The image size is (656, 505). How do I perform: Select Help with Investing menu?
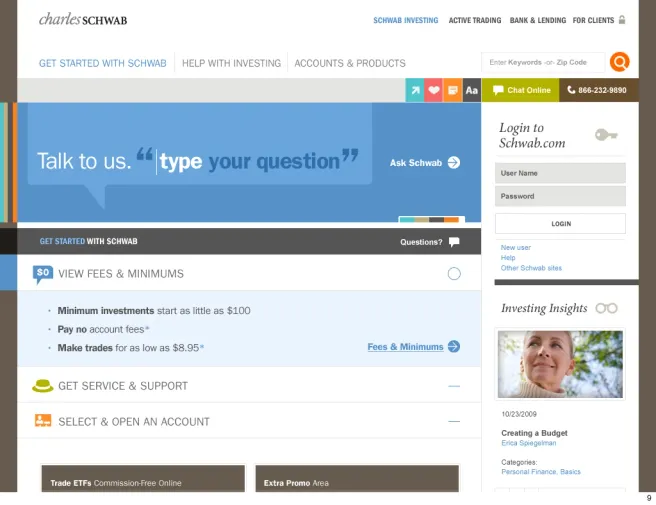[231, 63]
